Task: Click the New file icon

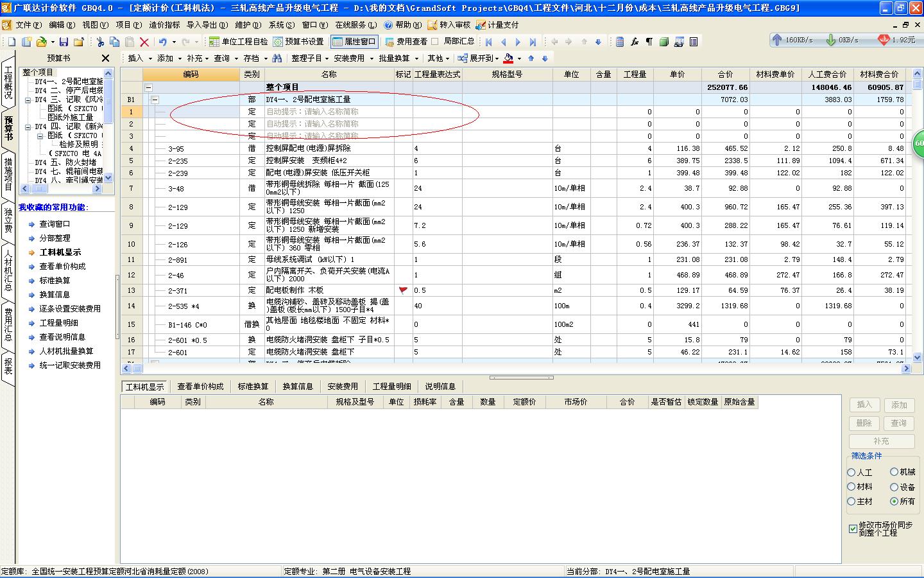Action: point(12,42)
